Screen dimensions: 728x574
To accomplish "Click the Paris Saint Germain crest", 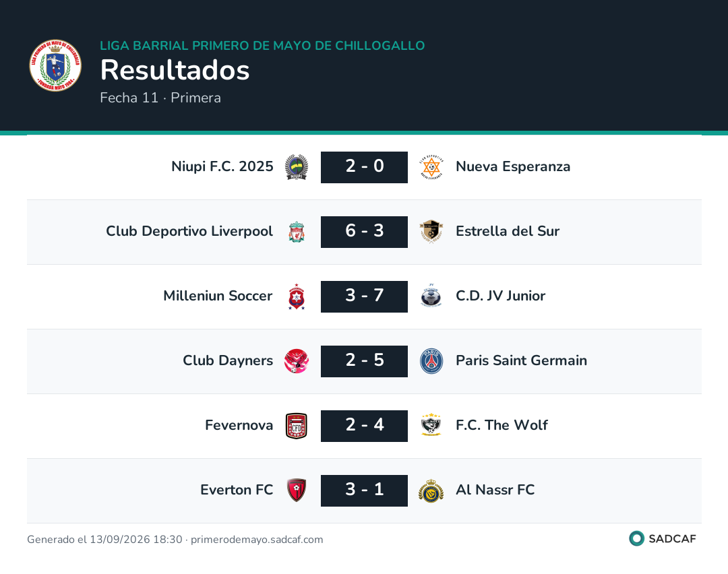I will 431,361.
